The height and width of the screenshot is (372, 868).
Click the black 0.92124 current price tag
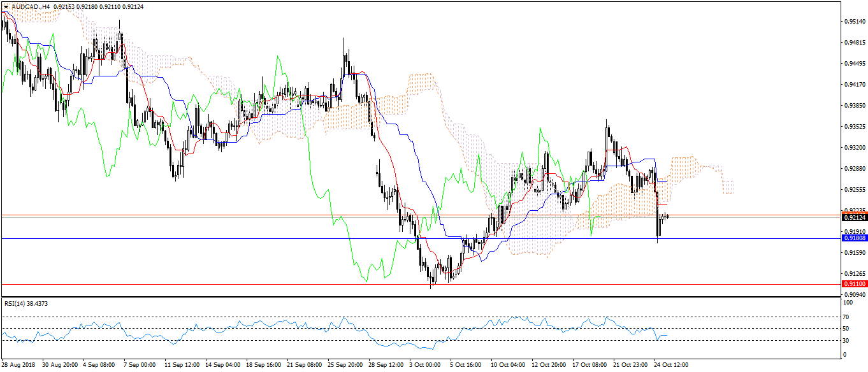point(853,218)
